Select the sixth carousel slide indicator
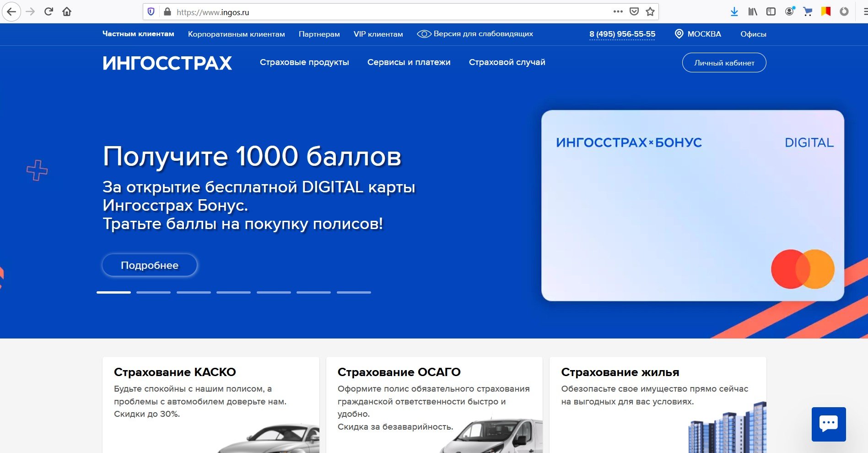The width and height of the screenshot is (868, 453). 313,292
